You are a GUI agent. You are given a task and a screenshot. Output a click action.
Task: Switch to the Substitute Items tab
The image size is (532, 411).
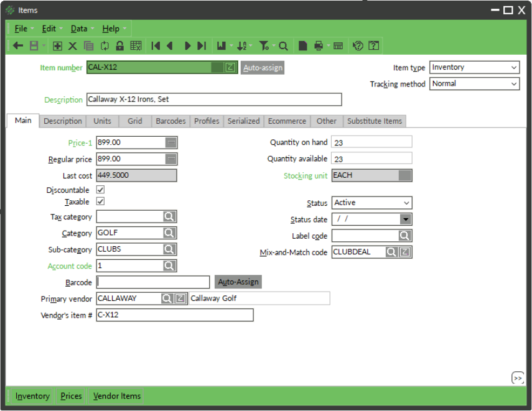[x=375, y=121]
